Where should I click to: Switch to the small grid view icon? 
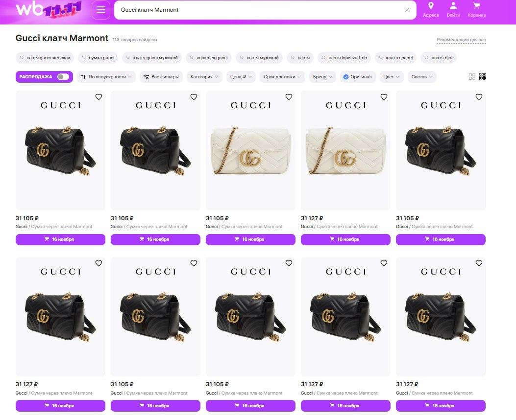483,76
